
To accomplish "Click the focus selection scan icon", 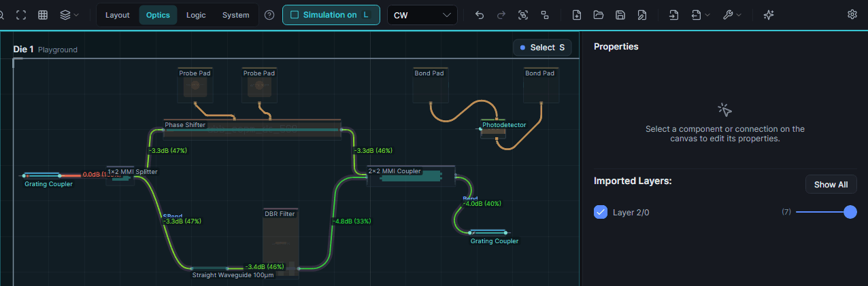I will point(523,15).
